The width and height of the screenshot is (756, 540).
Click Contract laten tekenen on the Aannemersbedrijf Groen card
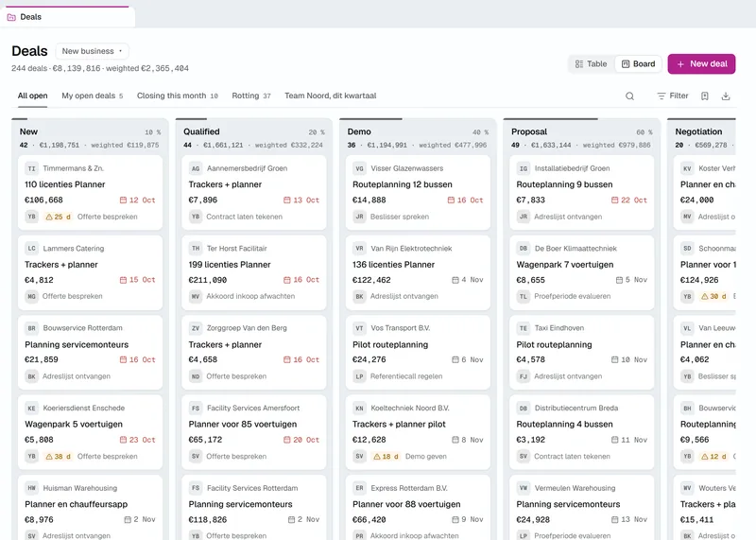(x=245, y=217)
